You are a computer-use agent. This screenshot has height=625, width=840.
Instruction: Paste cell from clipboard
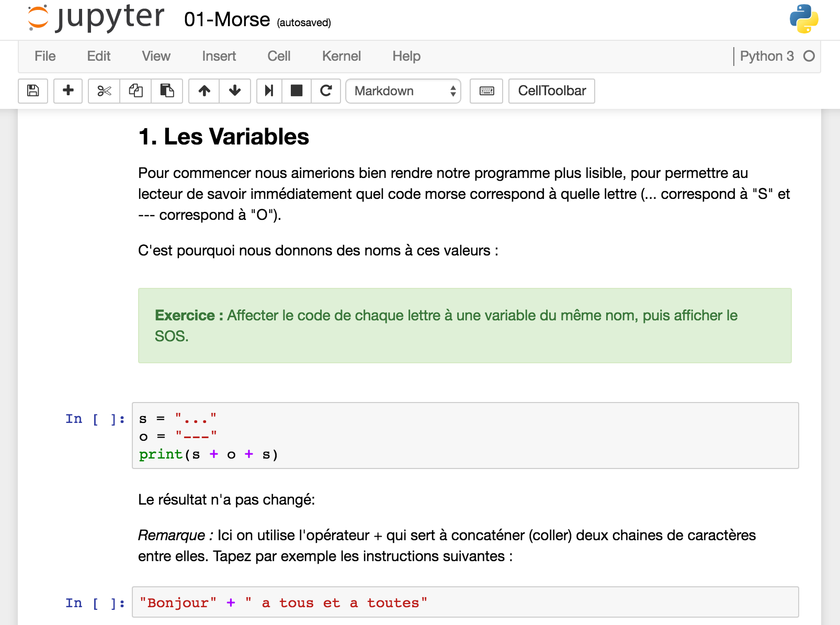[x=167, y=91]
